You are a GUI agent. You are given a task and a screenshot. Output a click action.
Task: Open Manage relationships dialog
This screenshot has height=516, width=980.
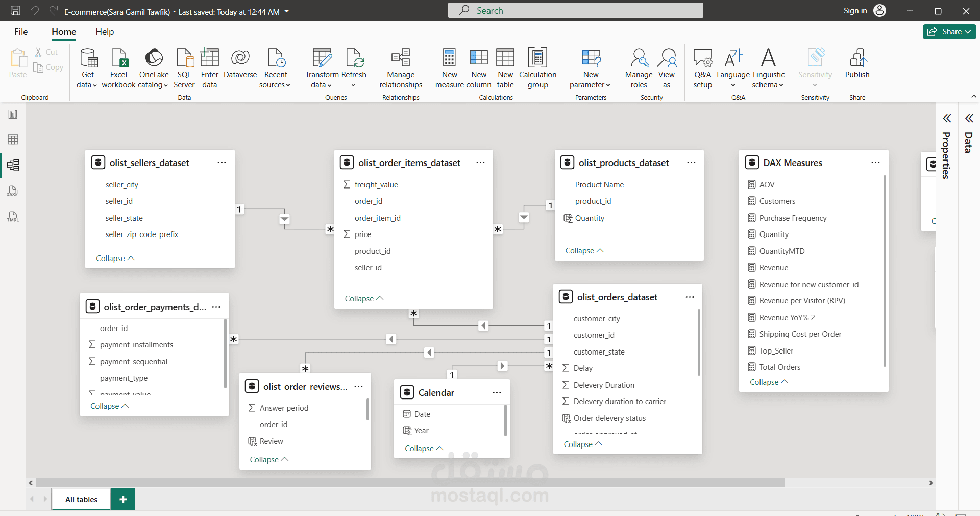tap(401, 68)
